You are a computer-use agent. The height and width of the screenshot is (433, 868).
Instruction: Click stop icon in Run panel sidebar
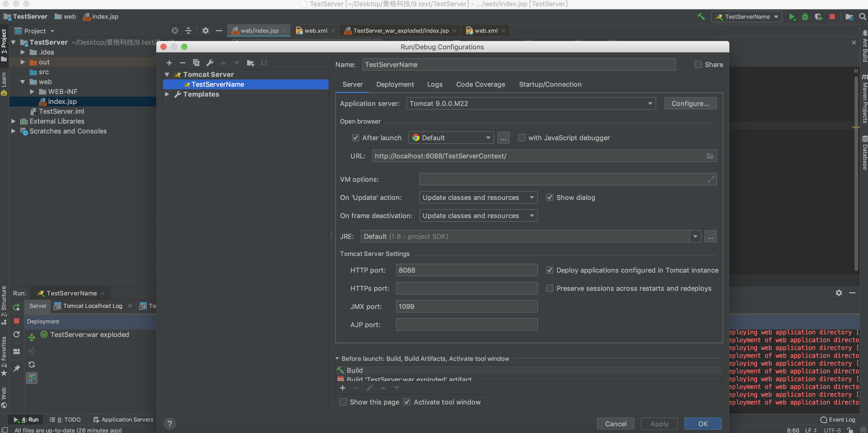(16, 321)
